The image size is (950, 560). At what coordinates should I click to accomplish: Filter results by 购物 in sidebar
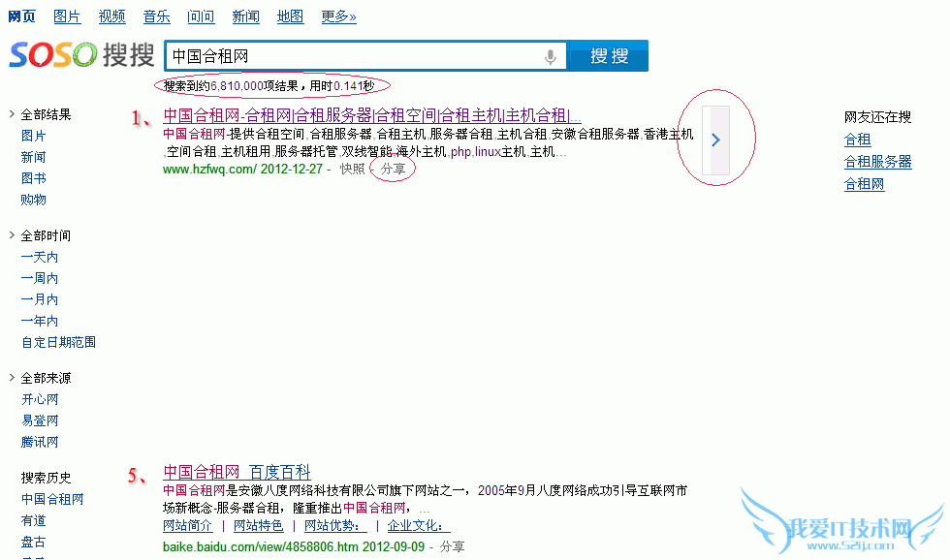coord(33,200)
